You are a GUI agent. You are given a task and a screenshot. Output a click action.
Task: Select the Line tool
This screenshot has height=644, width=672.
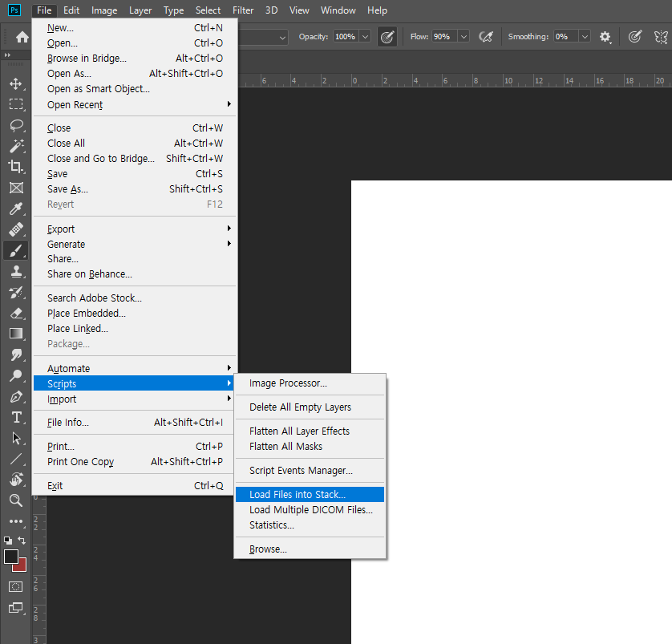tap(16, 460)
